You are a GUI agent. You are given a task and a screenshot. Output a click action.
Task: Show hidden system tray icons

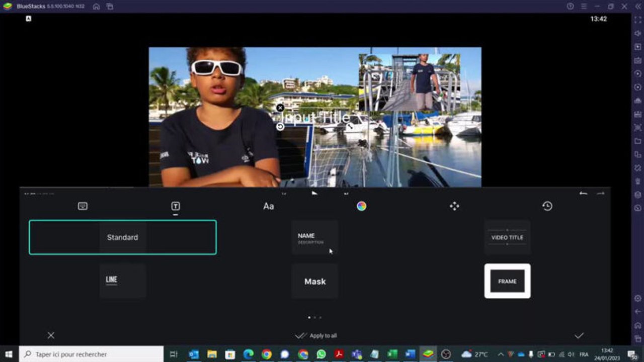501,354
